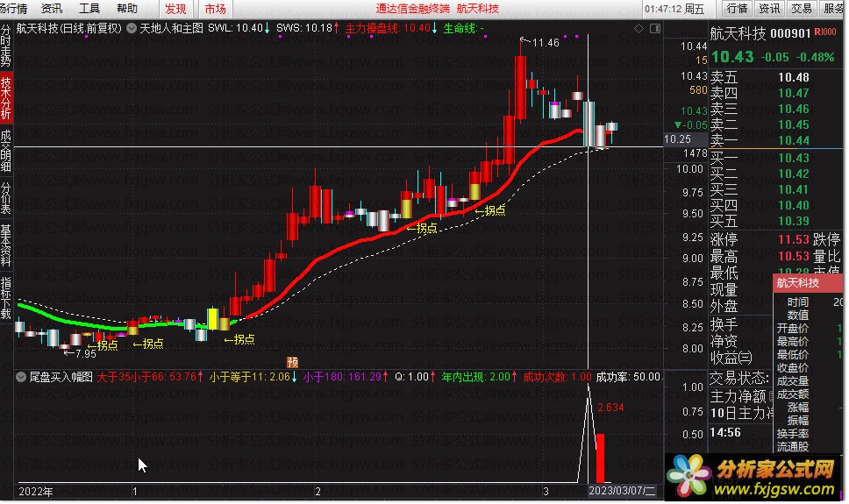The height and width of the screenshot is (504, 849).
Task: Click the chart title 航天科技(日线,前复权)
Action: tap(68, 28)
